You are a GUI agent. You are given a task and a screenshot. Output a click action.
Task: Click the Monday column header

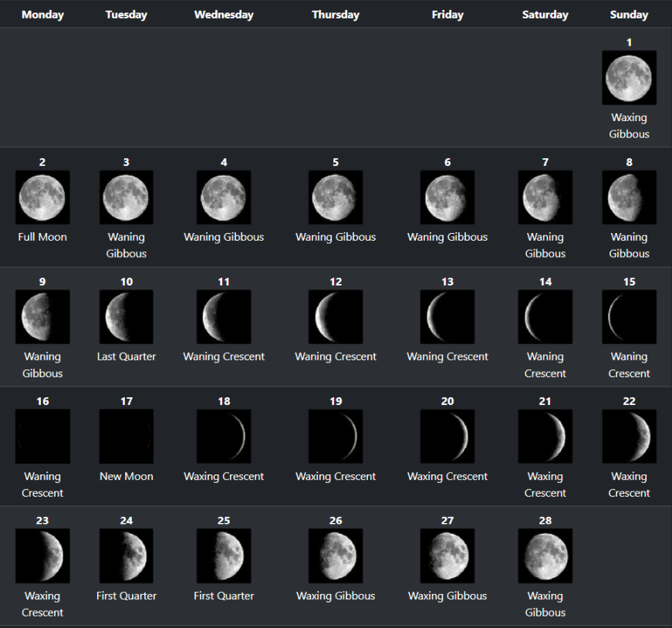(42, 15)
